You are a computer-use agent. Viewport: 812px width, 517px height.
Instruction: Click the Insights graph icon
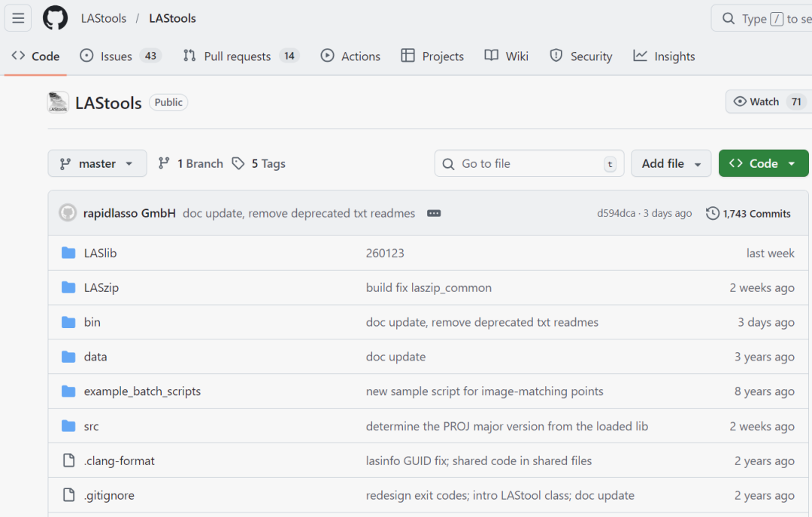(640, 56)
